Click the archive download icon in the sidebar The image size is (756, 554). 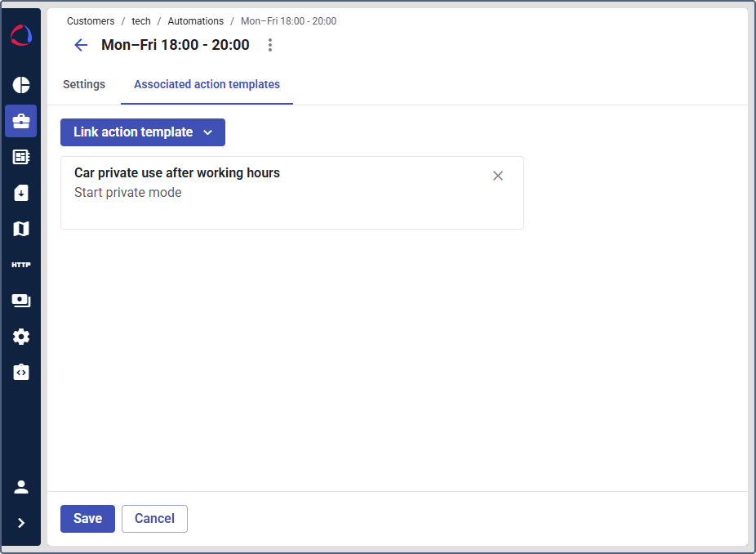[20, 192]
